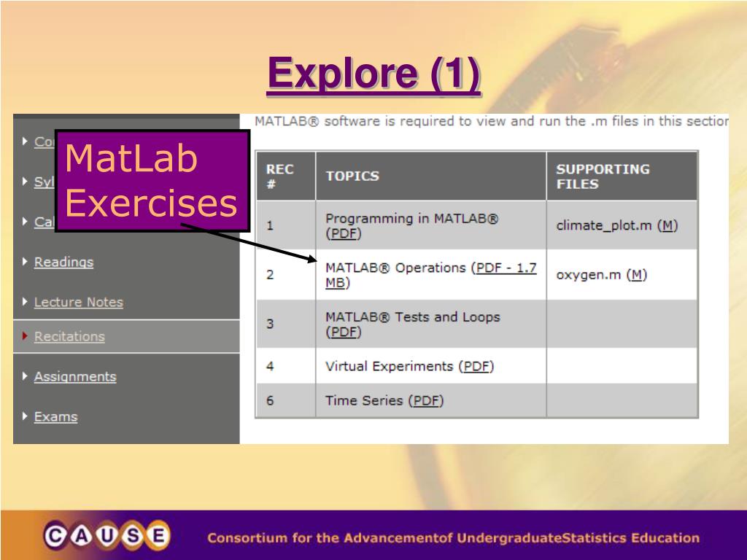The width and height of the screenshot is (747, 560).
Task: Click the red arrow beside Recitations
Action: 25,335
